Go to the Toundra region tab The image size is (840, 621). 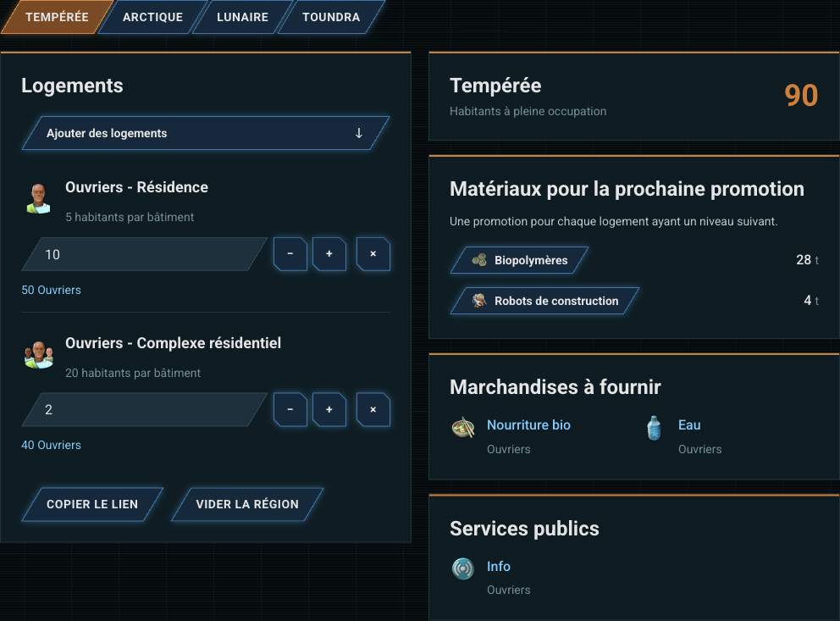[331, 17]
